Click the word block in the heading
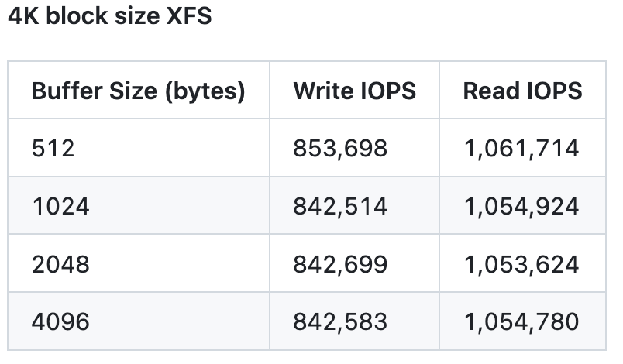 coord(74,16)
